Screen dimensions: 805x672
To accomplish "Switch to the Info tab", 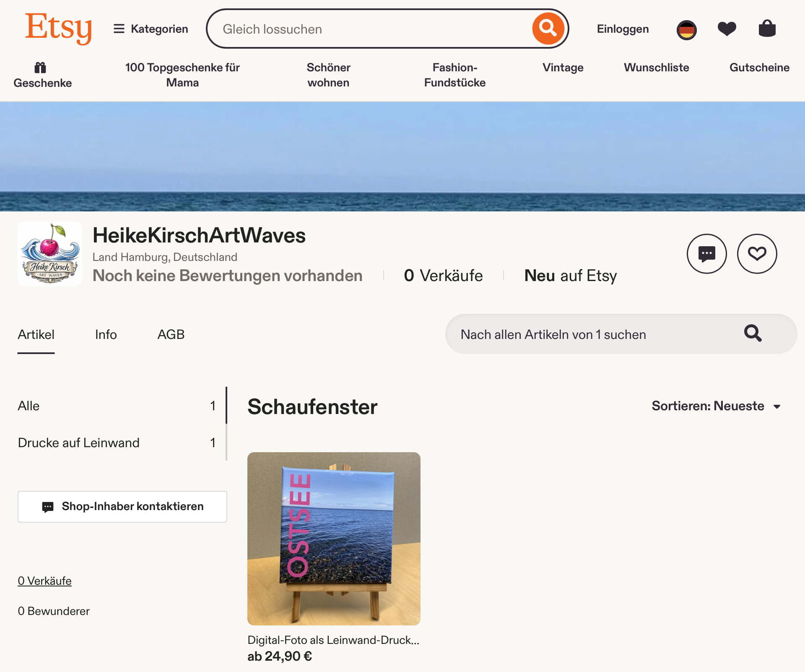I will pyautogui.click(x=106, y=335).
